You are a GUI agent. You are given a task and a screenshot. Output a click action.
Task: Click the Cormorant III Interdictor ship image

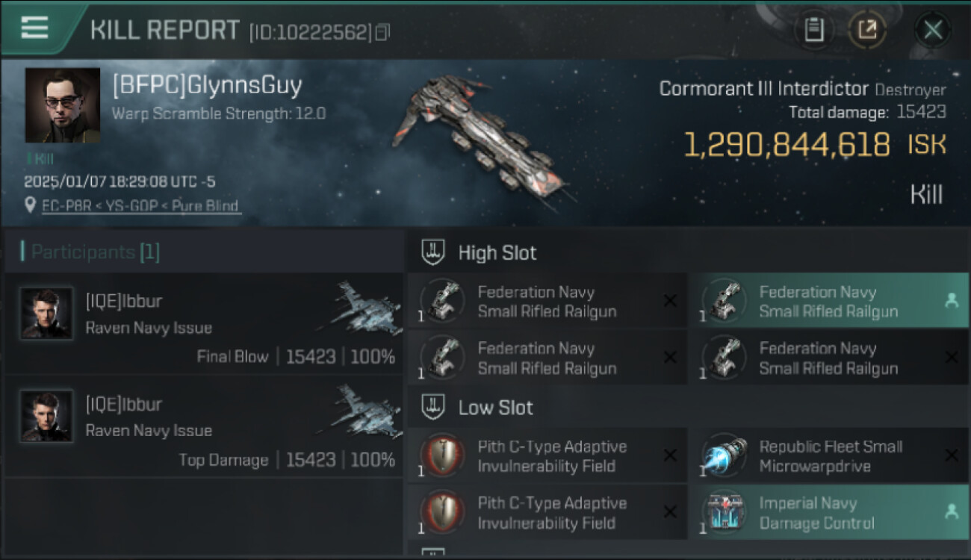(x=485, y=137)
